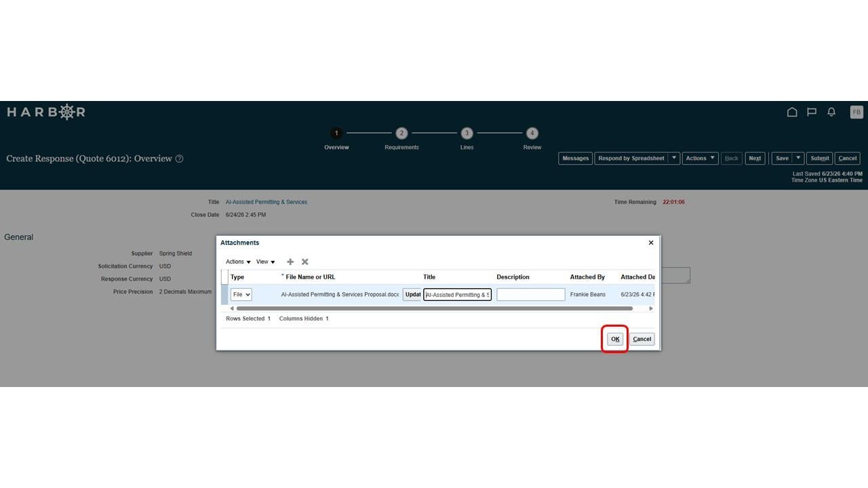
Task: Click the Submit button
Action: (x=820, y=158)
